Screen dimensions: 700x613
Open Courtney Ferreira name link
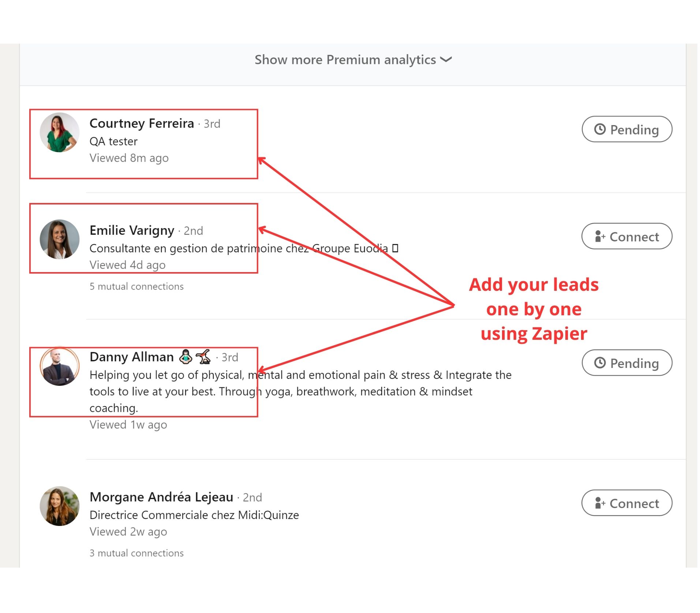pos(142,124)
